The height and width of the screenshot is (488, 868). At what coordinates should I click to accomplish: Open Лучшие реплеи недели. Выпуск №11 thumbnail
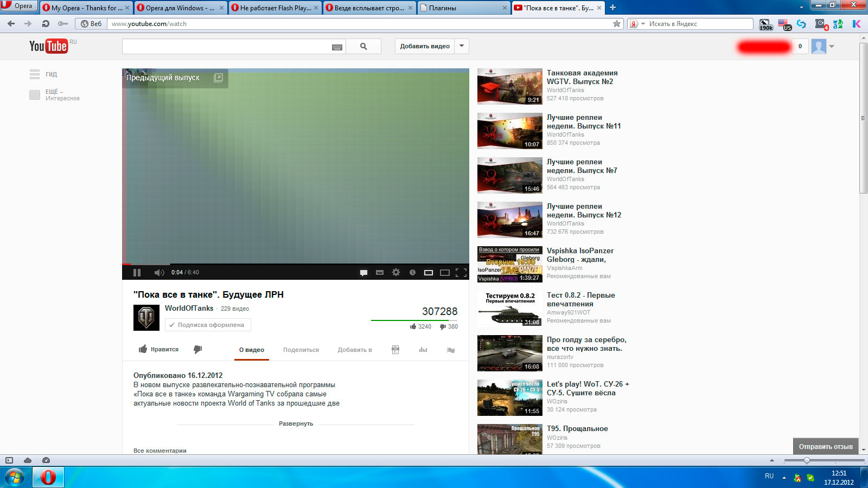pos(509,131)
